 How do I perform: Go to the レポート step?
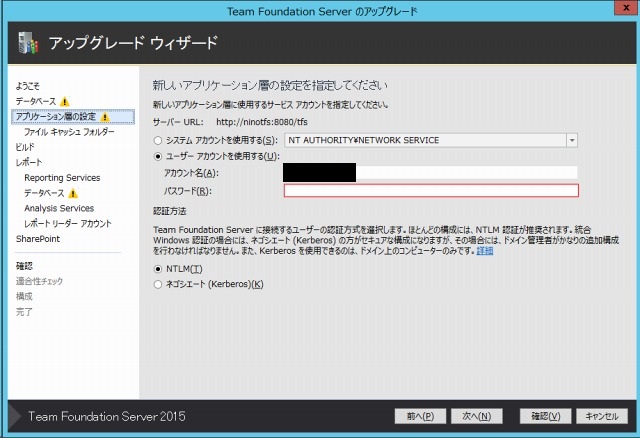(x=29, y=162)
